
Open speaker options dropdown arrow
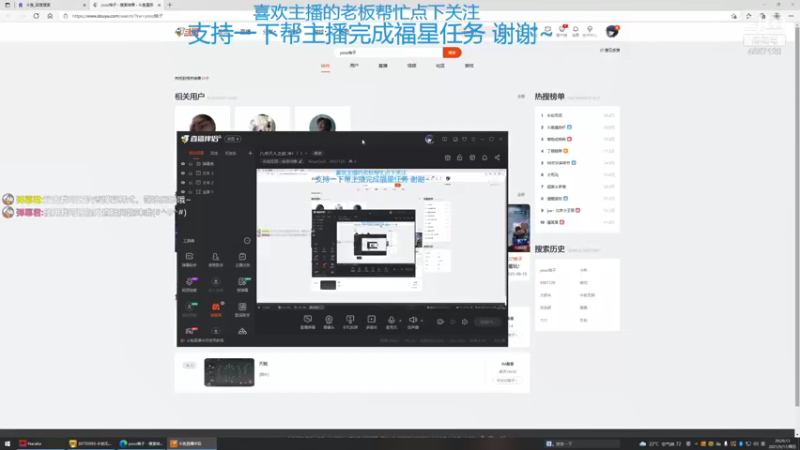pos(421,321)
